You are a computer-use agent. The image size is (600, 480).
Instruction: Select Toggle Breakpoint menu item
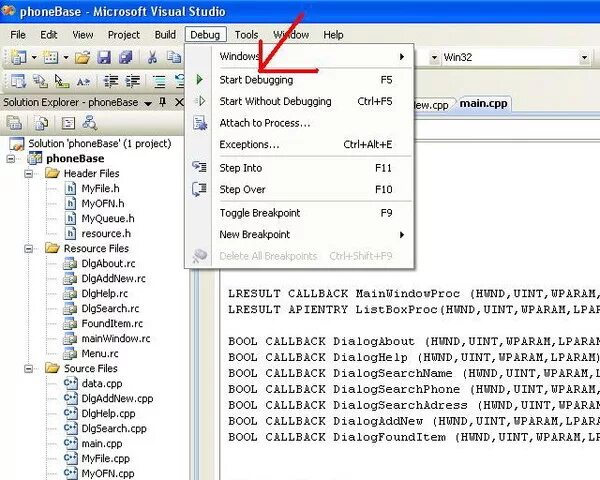(299, 213)
